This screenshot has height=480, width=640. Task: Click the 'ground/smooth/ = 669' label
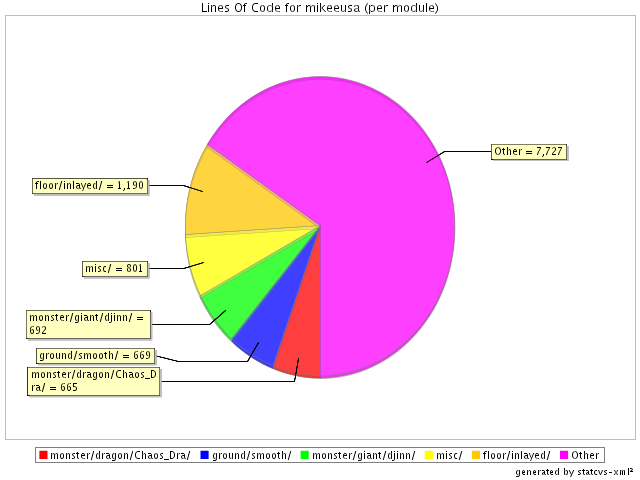[x=94, y=355]
